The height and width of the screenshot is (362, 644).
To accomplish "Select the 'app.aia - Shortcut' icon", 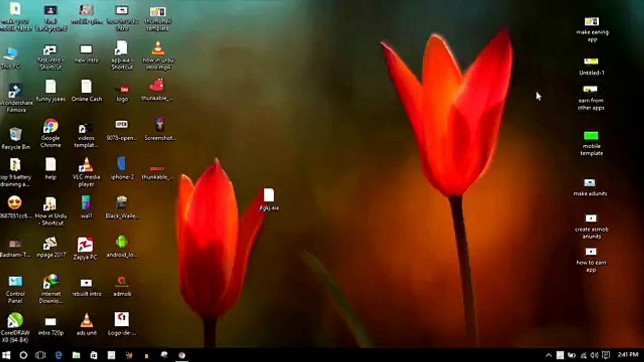I will [121, 56].
